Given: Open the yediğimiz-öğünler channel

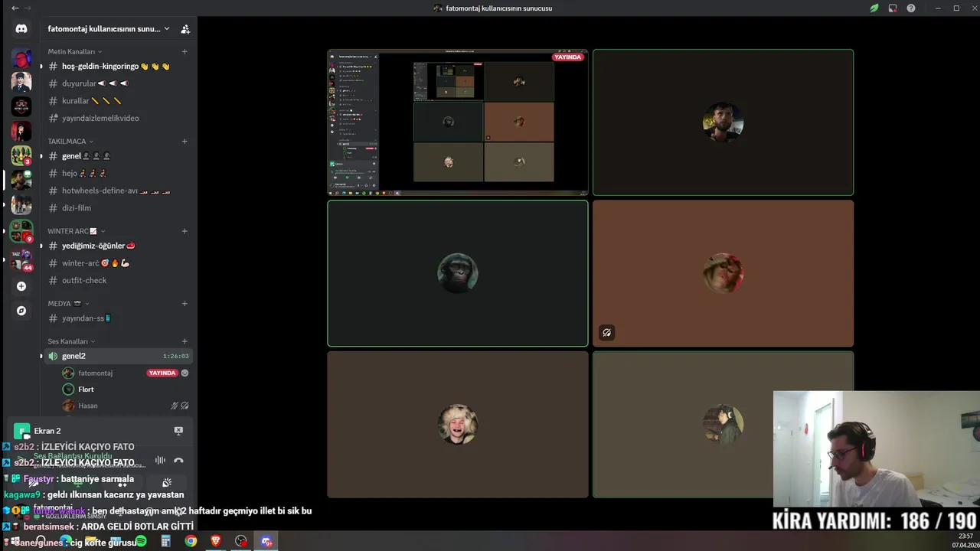Looking at the screenshot, I should 118,246.
